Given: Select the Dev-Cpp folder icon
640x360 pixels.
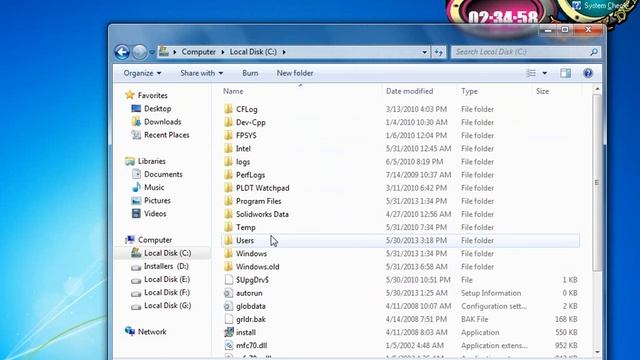Looking at the screenshot, I should click(x=229, y=122).
